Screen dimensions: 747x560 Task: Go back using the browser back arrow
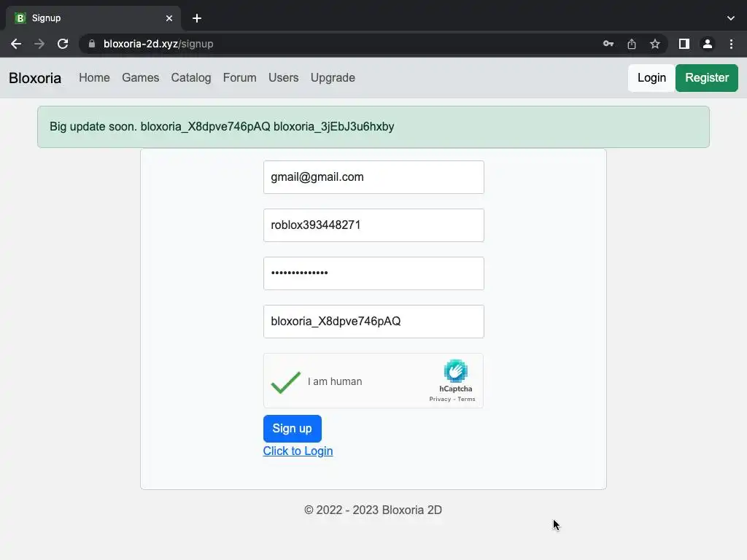pos(16,44)
